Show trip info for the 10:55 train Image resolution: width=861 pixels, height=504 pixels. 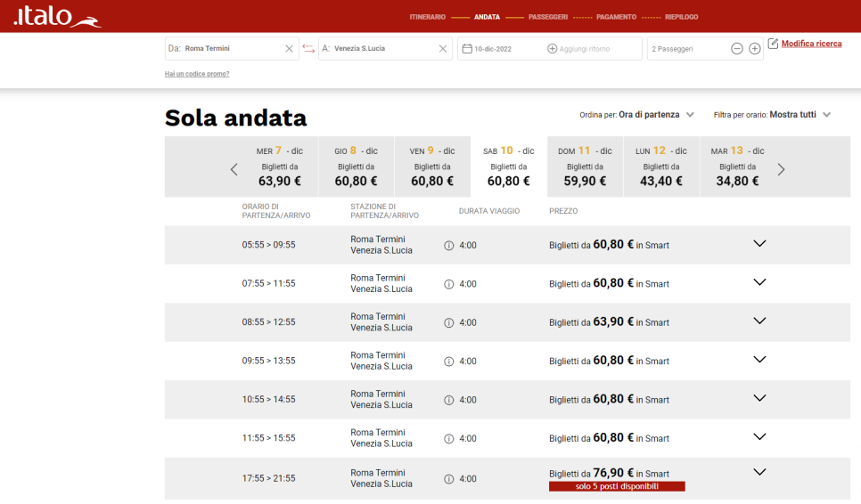pyautogui.click(x=448, y=401)
